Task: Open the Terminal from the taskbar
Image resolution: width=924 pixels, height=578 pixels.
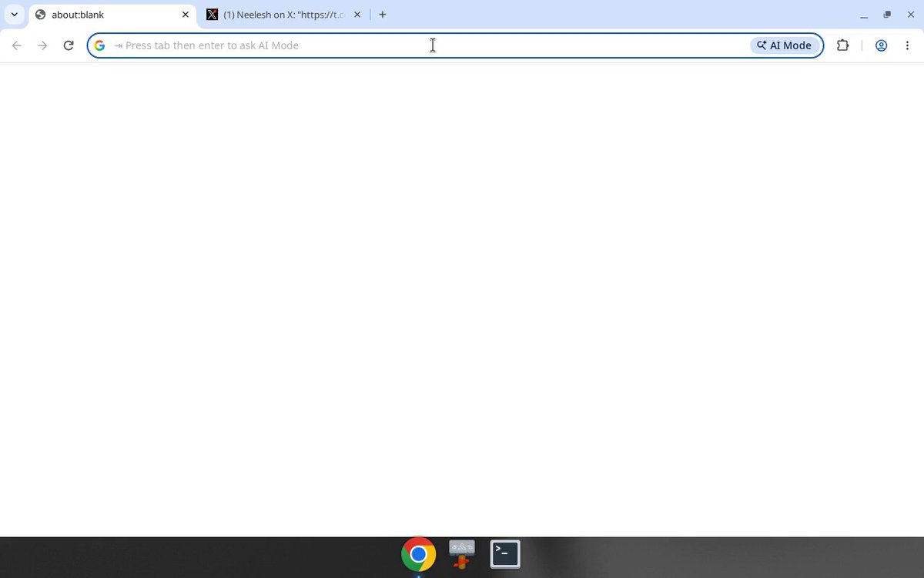Action: click(505, 554)
